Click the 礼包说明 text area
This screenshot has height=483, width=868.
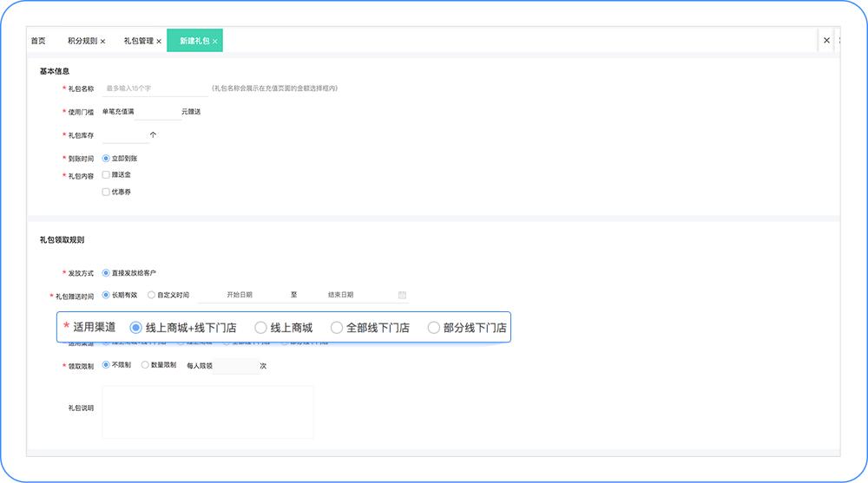207,412
